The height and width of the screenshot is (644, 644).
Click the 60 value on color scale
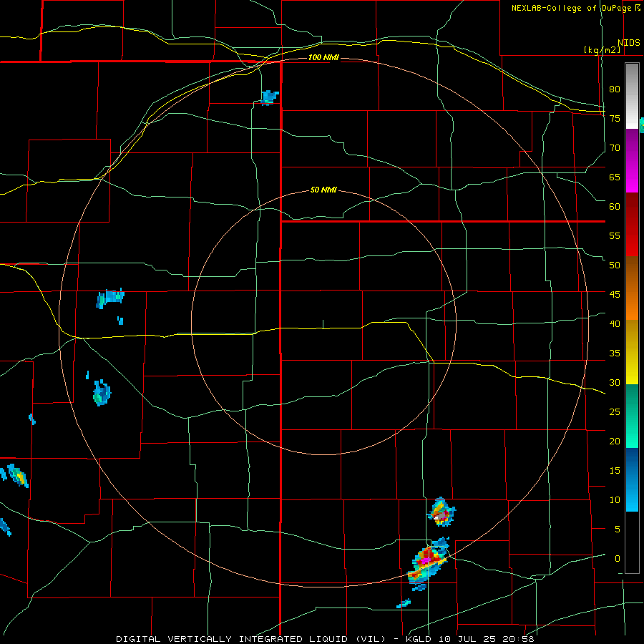pos(615,207)
